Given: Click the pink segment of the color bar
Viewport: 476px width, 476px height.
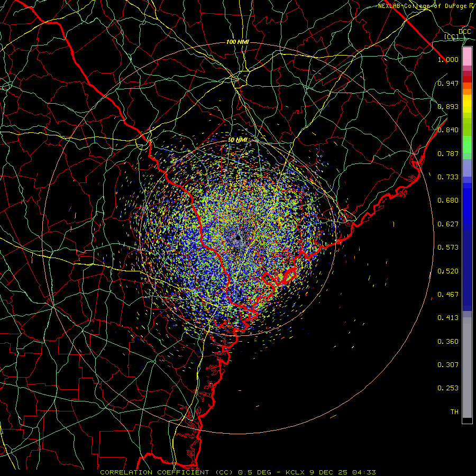Looking at the screenshot, I should pyautogui.click(x=467, y=57).
